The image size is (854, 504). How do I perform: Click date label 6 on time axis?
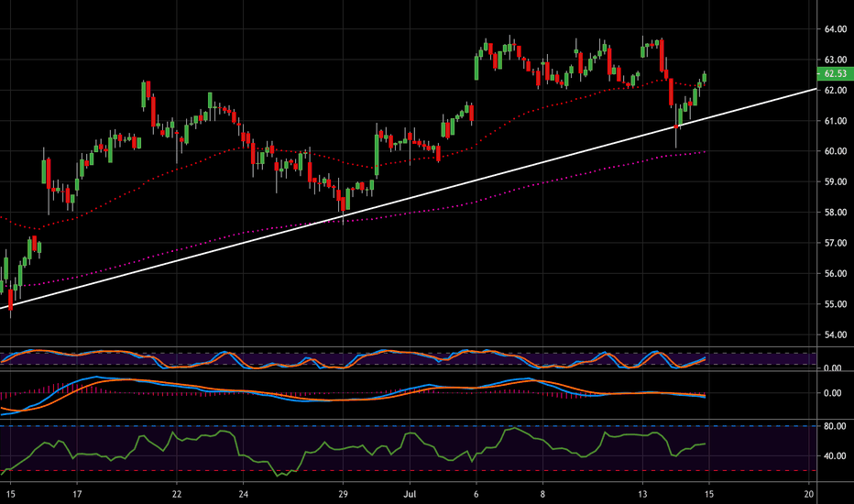[476, 494]
